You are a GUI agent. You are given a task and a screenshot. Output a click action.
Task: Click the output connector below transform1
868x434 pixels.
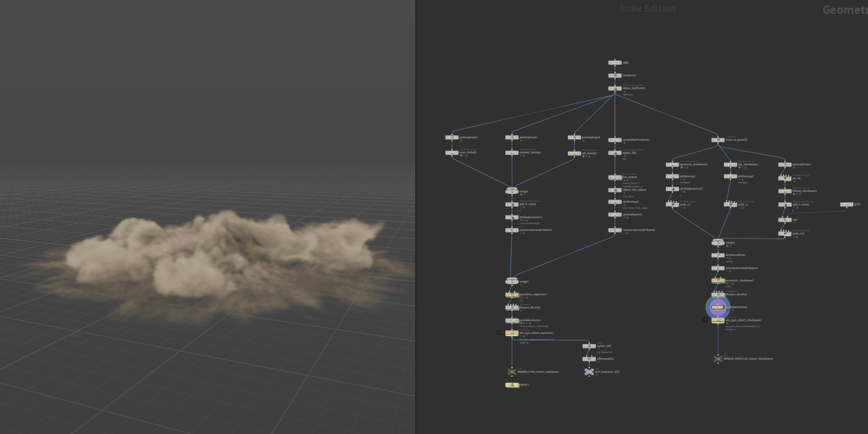click(615, 79)
